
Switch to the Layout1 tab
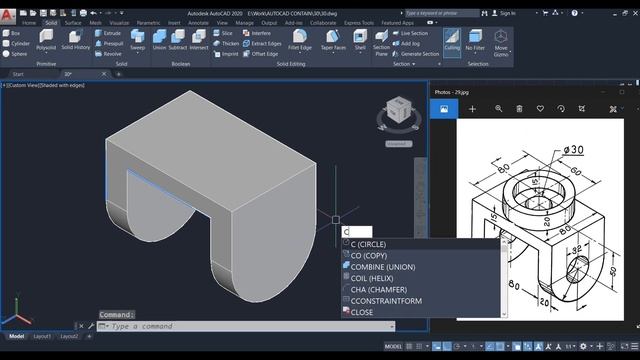pos(42,336)
